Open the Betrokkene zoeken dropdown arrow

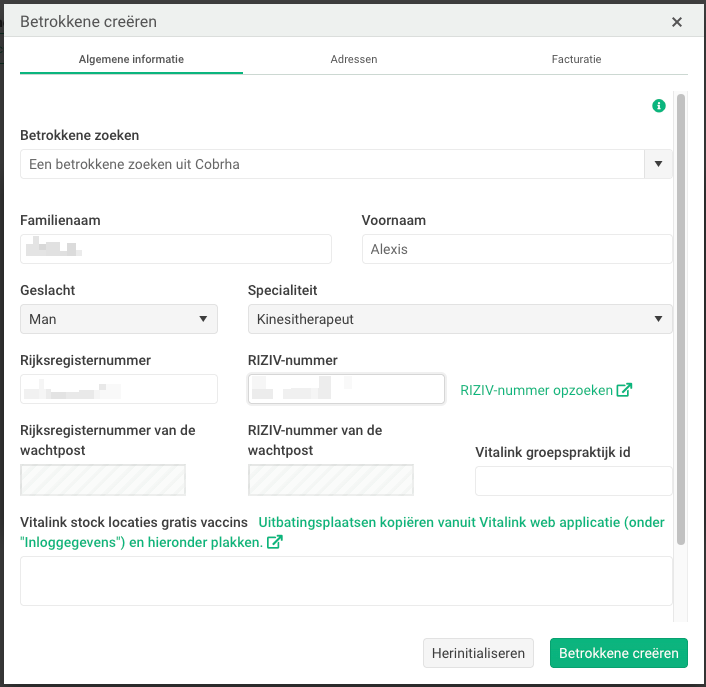coord(658,164)
